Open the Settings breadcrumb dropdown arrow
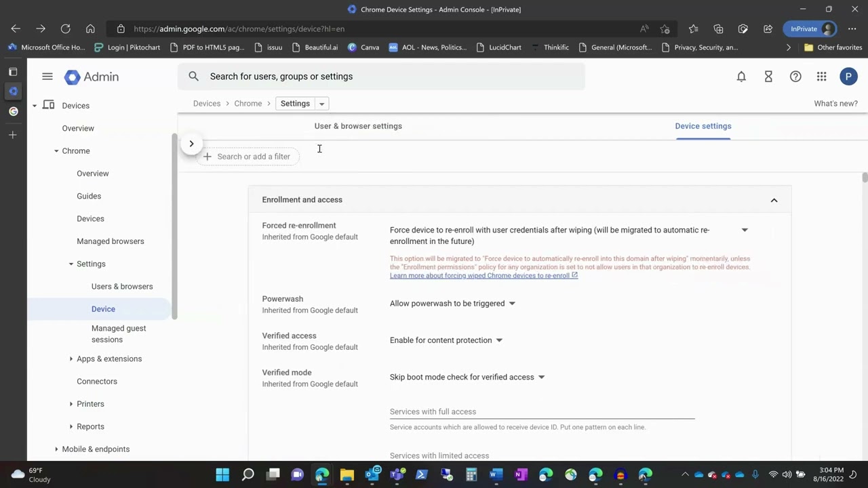 click(x=322, y=104)
